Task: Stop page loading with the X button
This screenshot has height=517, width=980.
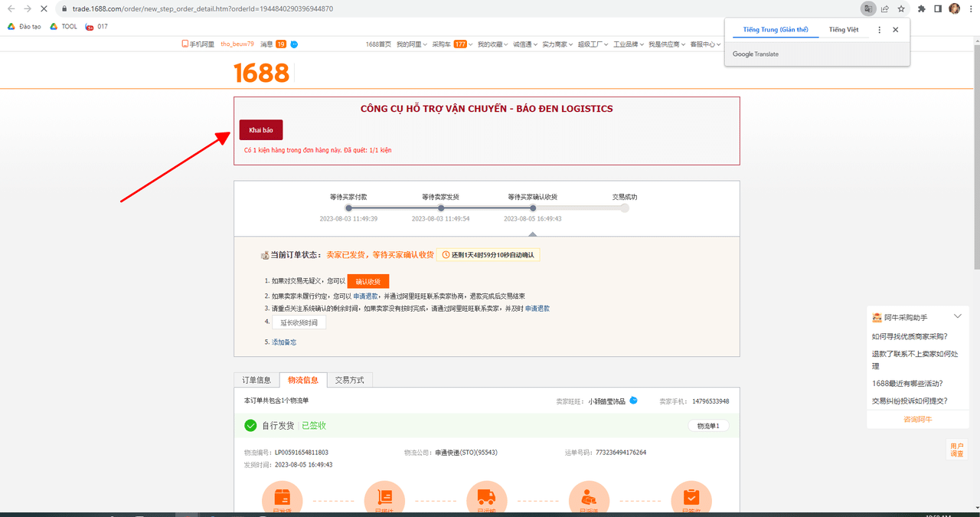Action: click(44, 8)
